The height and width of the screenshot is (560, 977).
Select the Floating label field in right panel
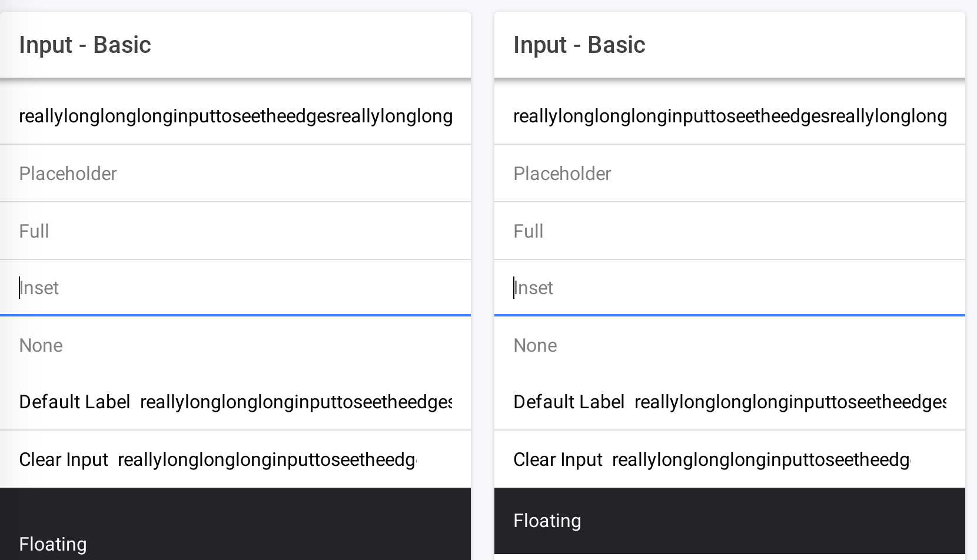click(x=730, y=521)
